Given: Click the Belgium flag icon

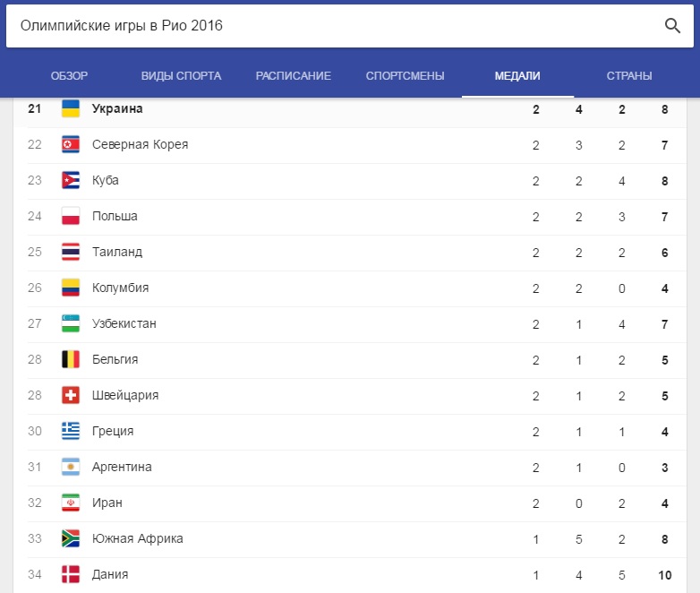Looking at the screenshot, I should click(71, 359).
